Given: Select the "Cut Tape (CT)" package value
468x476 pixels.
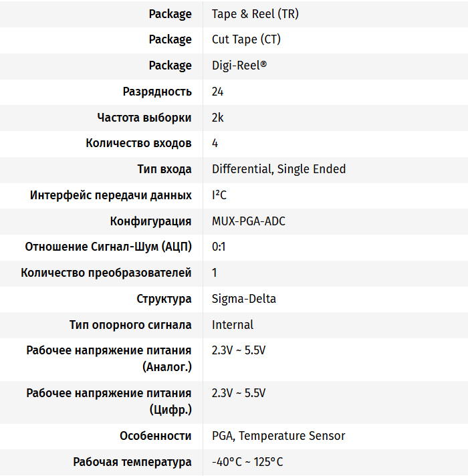Looking at the screenshot, I should 246,39.
